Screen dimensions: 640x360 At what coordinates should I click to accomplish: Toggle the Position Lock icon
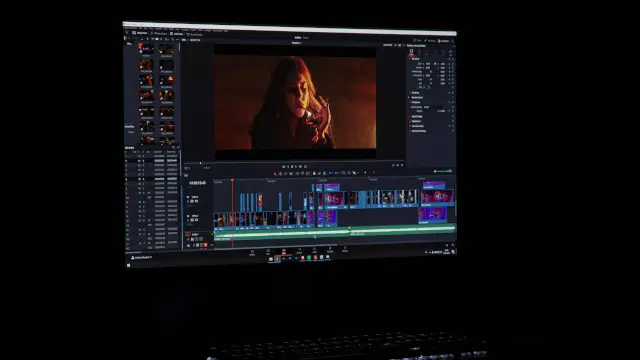pyautogui.click(x=324, y=173)
